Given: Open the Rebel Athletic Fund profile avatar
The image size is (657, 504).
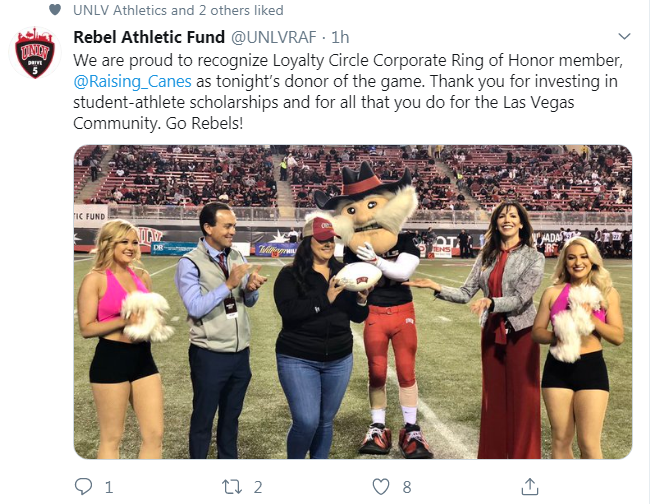Looking at the screenshot, I should 34,55.
